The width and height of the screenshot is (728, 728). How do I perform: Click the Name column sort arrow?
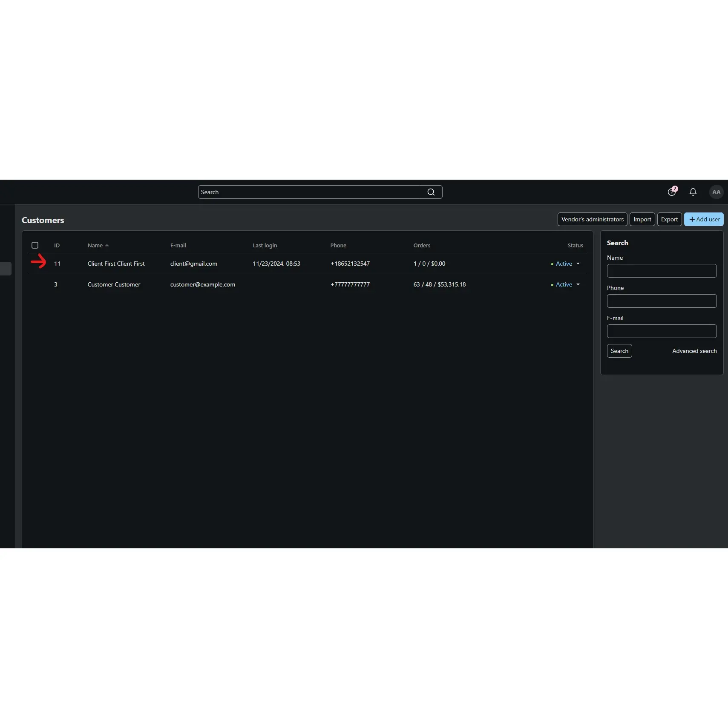click(107, 246)
